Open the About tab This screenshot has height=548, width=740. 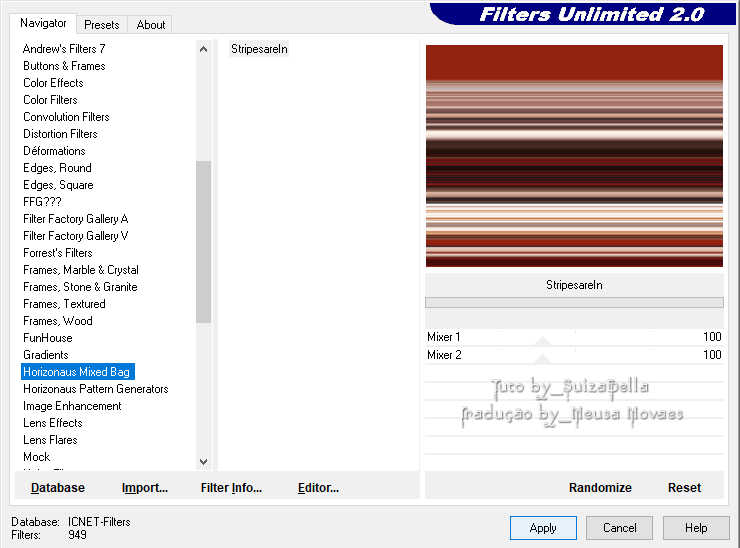(151, 25)
